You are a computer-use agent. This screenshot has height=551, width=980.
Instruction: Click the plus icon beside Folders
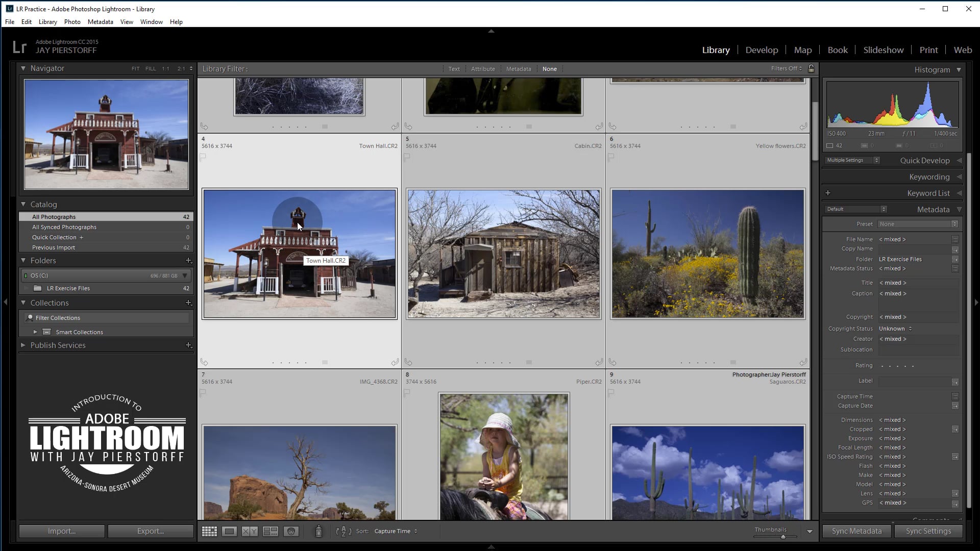[x=188, y=261]
